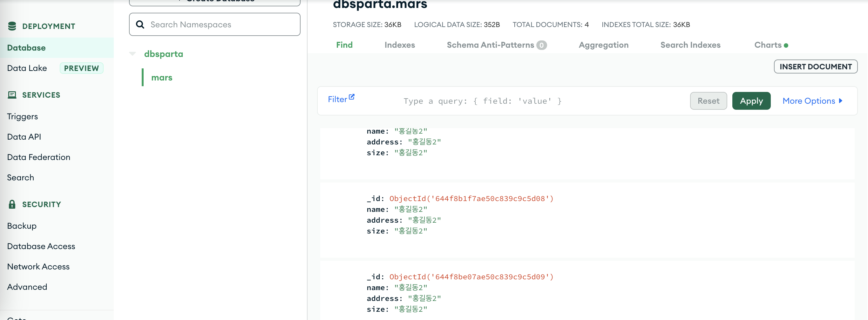This screenshot has height=320, width=868.
Task: Open the Indexes tab
Action: pos(400,45)
